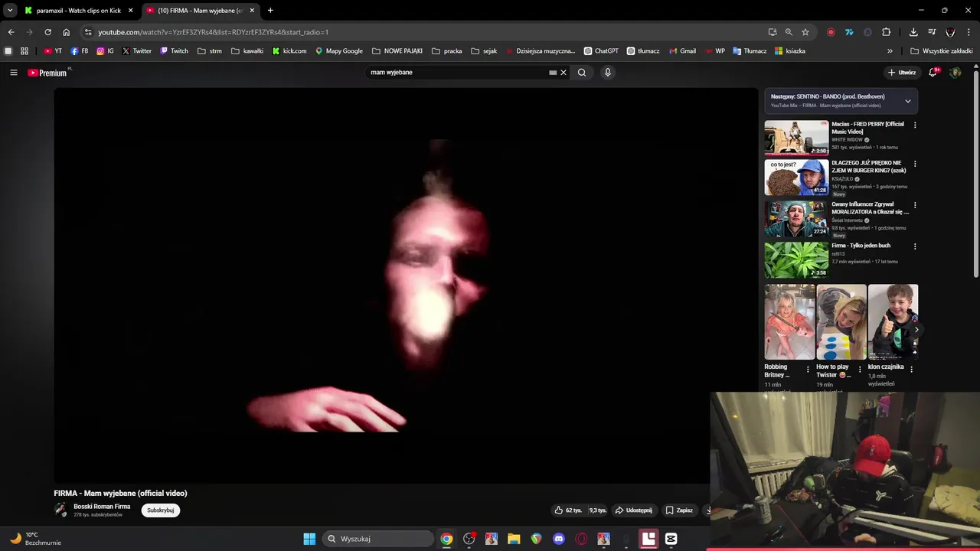Open the 7TV extension icon

pyautogui.click(x=849, y=32)
